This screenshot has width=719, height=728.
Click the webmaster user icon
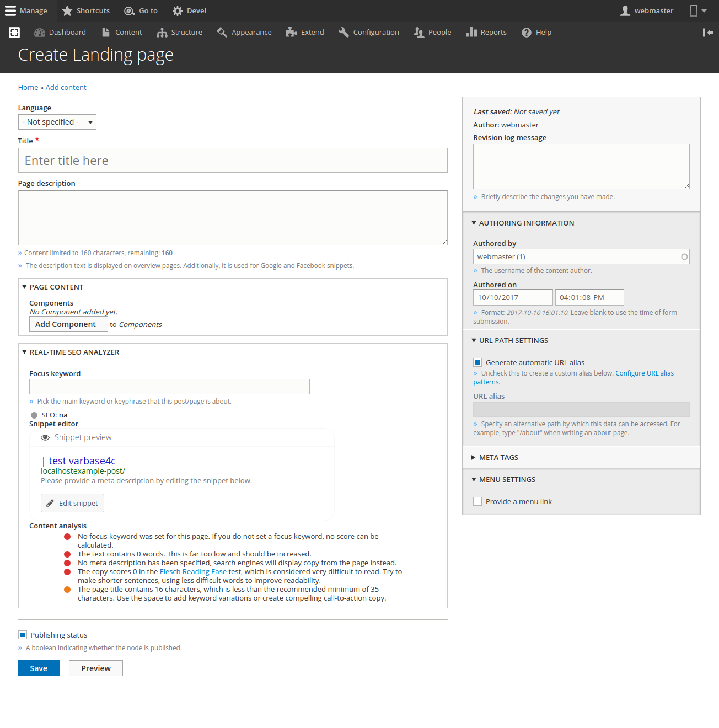point(625,11)
